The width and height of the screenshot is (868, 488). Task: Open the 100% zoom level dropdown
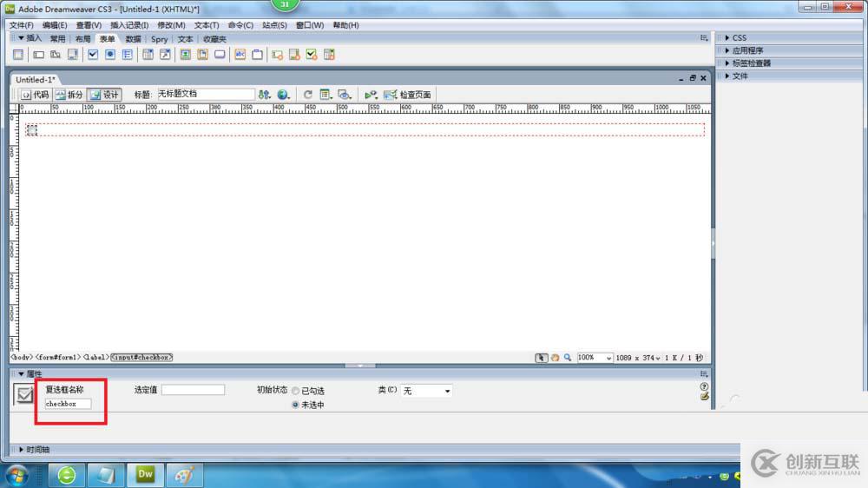point(595,358)
